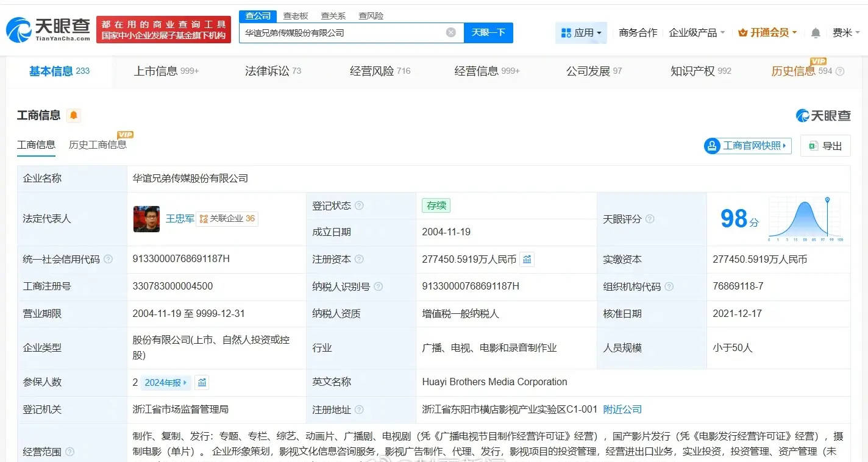Switch search mode to 查老板

click(296, 16)
